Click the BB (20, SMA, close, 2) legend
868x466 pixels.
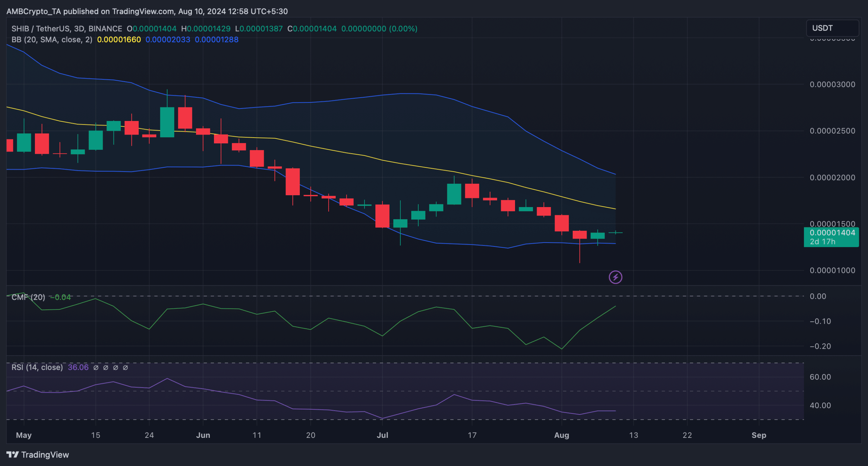(52, 40)
